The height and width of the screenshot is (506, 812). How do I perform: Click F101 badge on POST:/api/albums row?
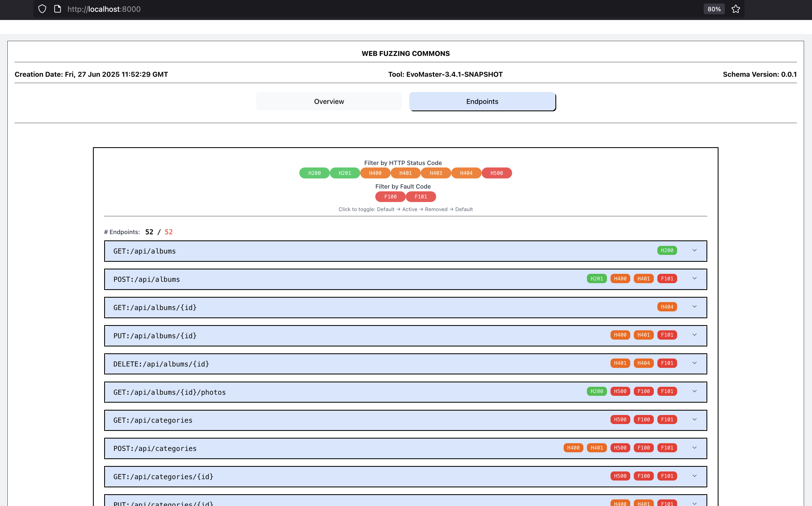667,278
